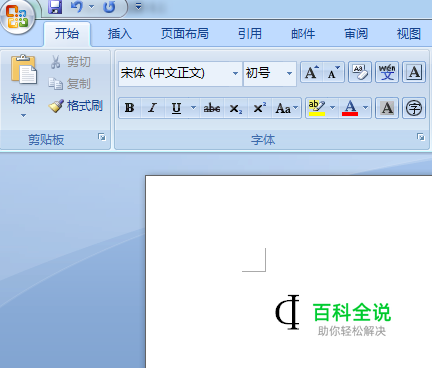This screenshot has width=432, height=368.
Task: Shrink font size with small A icon
Action: click(x=333, y=72)
